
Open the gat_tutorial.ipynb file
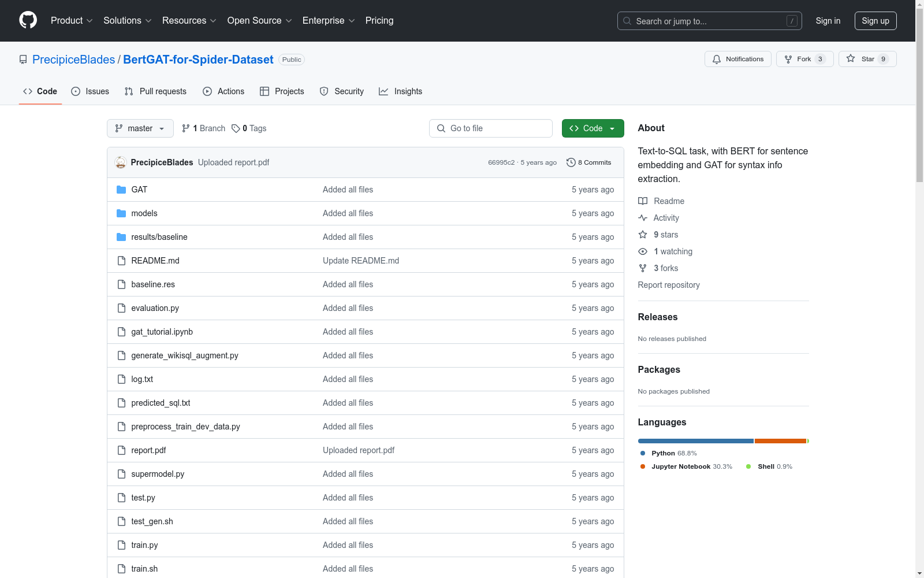[x=162, y=332]
